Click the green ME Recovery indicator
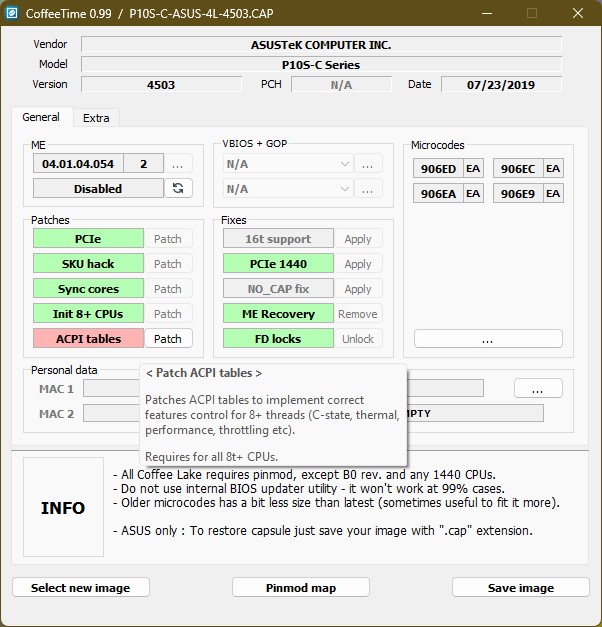Screen dimensions: 602x627 tap(278, 314)
